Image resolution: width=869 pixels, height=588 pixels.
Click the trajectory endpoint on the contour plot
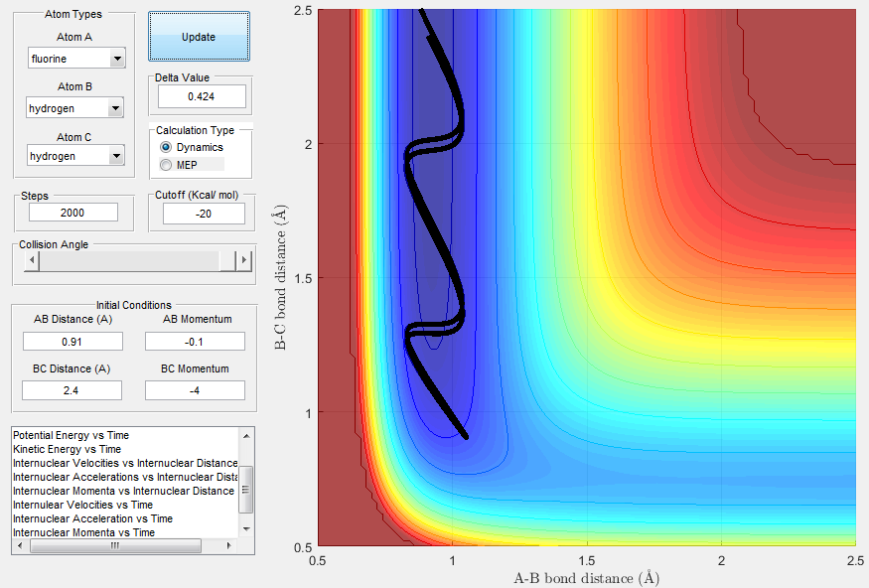(466, 437)
